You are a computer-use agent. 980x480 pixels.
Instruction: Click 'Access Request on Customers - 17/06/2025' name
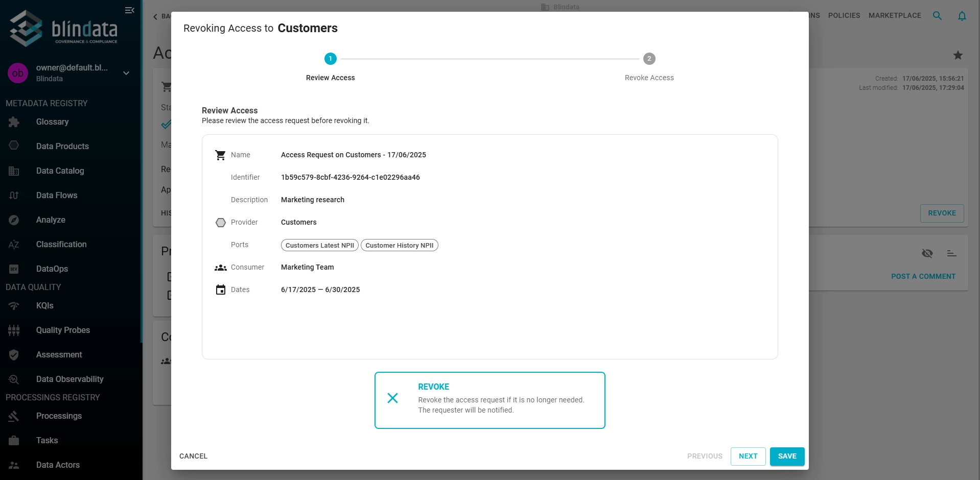[x=354, y=155]
